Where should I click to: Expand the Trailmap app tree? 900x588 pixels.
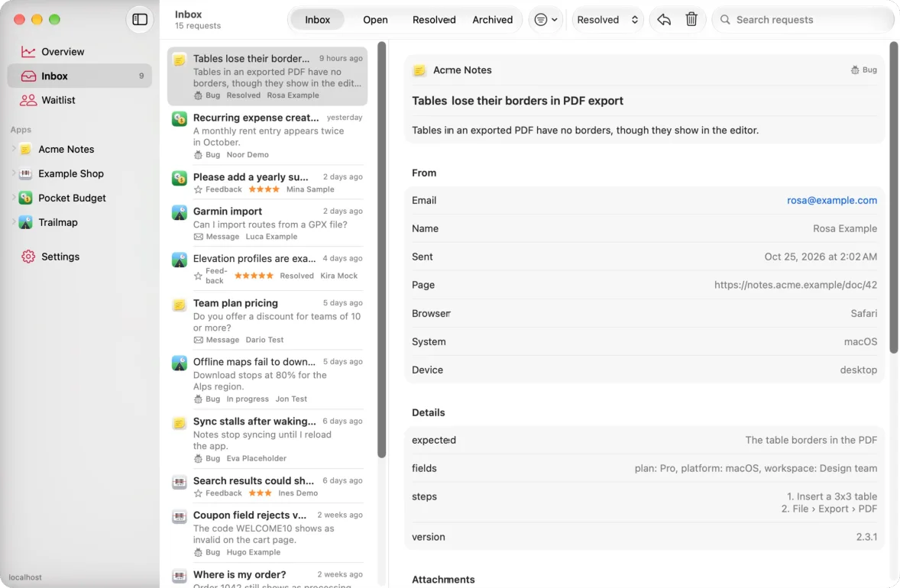(14, 222)
